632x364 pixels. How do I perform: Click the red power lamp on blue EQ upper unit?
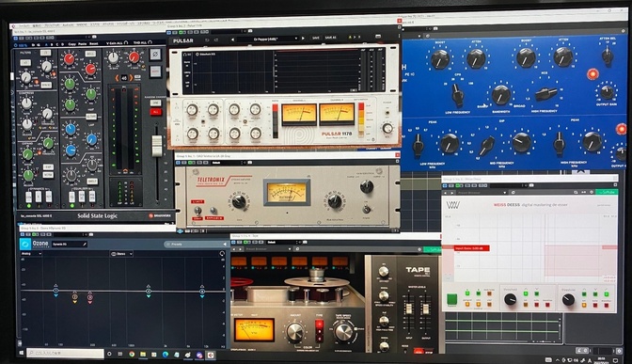tap(592, 74)
